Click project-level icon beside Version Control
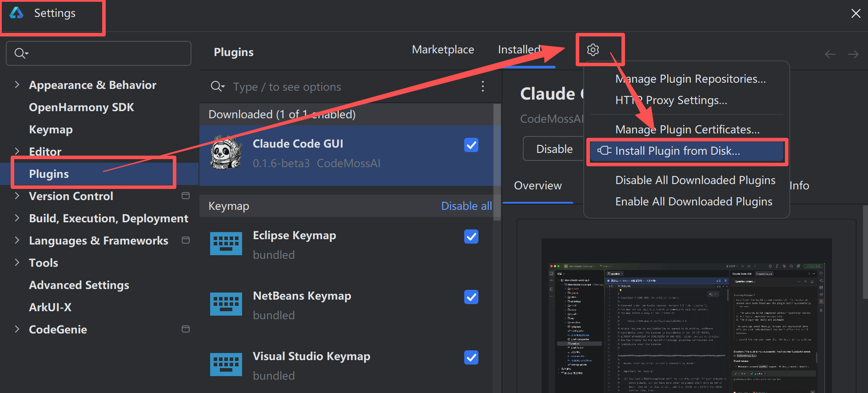The image size is (868, 393). click(186, 196)
